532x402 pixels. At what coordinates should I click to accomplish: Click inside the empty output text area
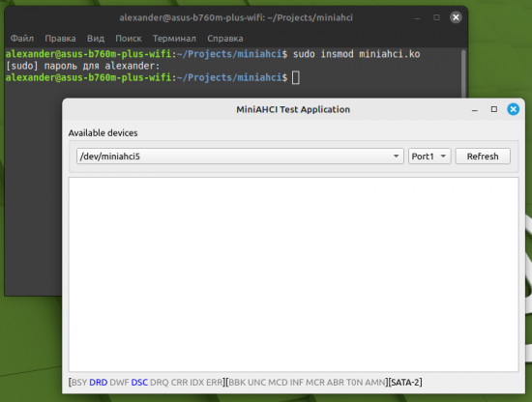tap(293, 274)
